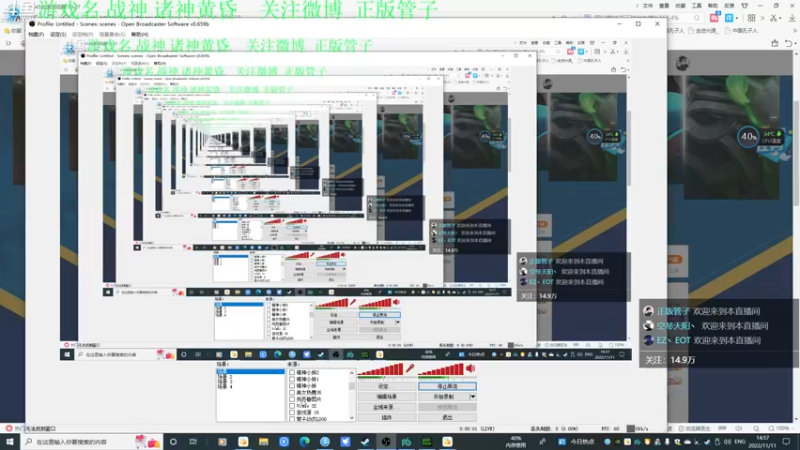Click the browser address bar search icon
The width and height of the screenshot is (800, 450).
pos(697,18)
